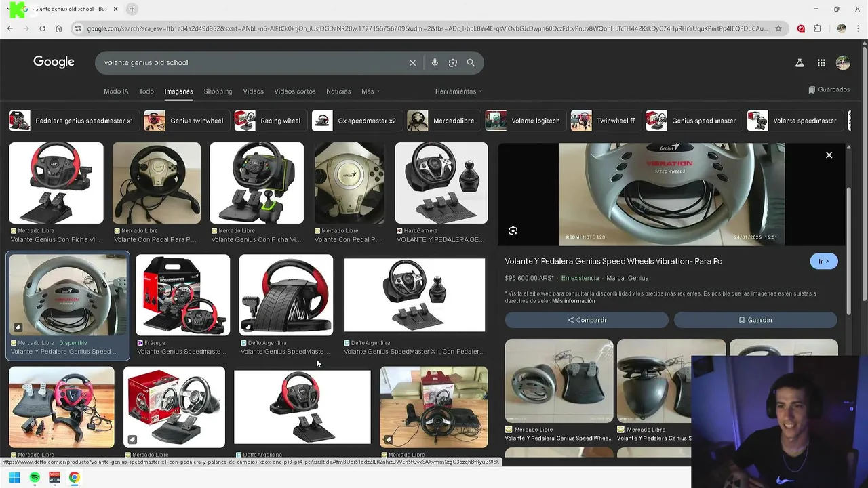Image resolution: width=868 pixels, height=488 pixels.
Task: Open the Más información link
Action: (x=573, y=301)
